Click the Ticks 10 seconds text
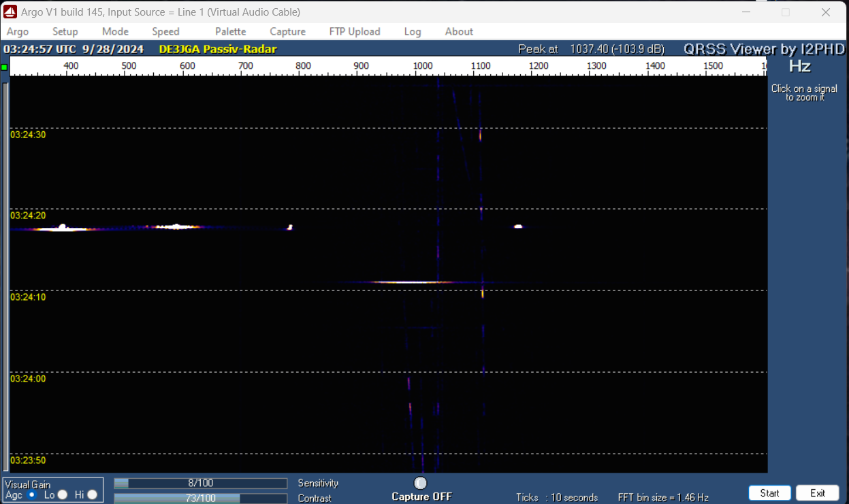The width and height of the screenshot is (849, 504). click(557, 497)
